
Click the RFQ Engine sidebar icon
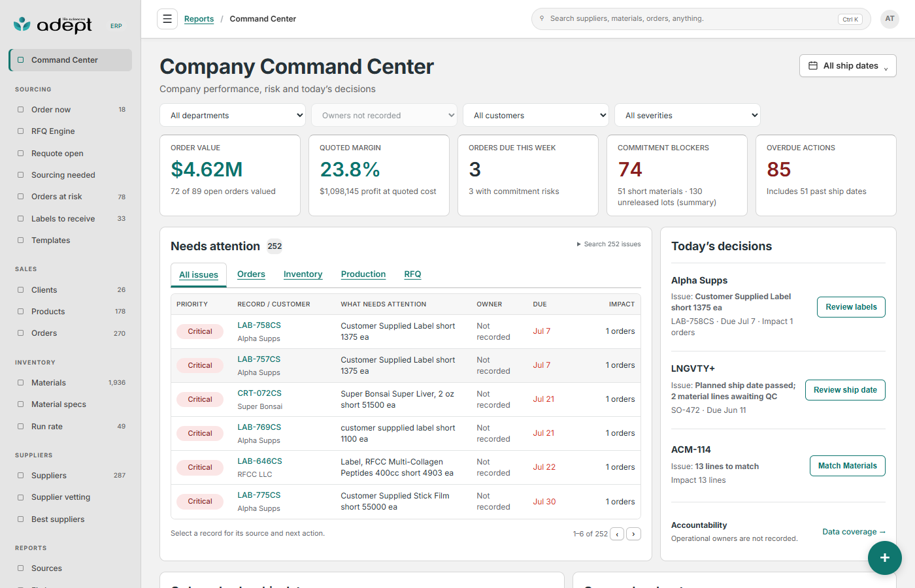point(21,131)
